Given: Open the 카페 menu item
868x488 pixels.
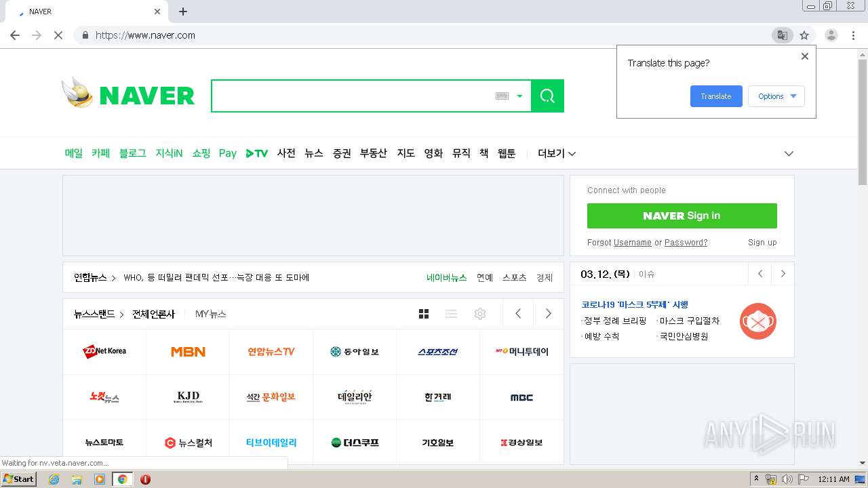Looking at the screenshot, I should (100, 153).
